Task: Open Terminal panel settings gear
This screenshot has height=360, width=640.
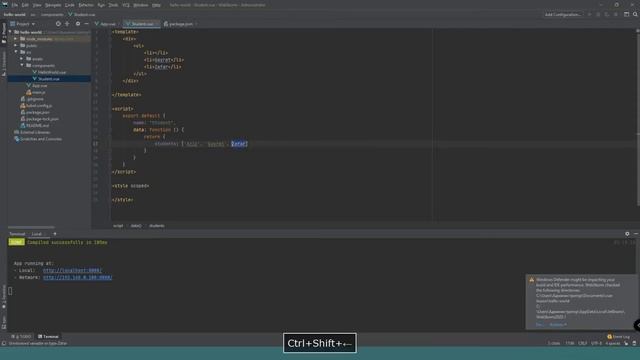Action: click(x=627, y=234)
